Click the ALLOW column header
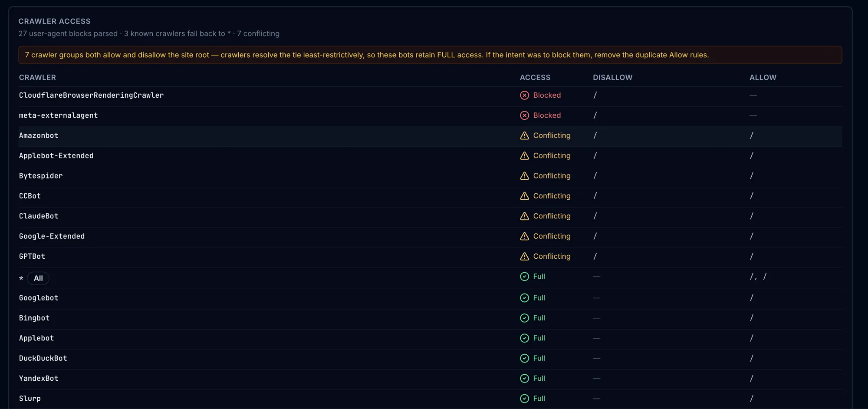868x409 pixels. 763,77
